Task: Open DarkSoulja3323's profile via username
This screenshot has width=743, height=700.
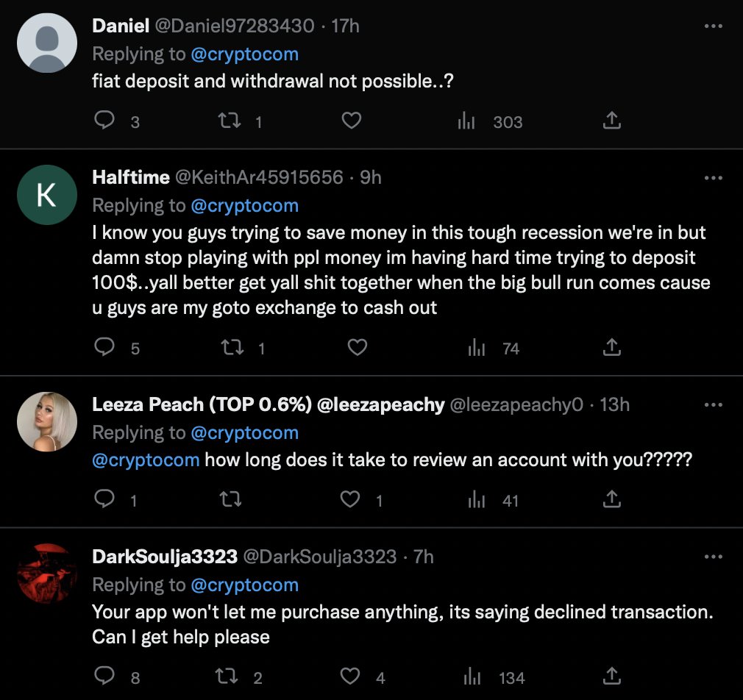Action: [x=319, y=557]
